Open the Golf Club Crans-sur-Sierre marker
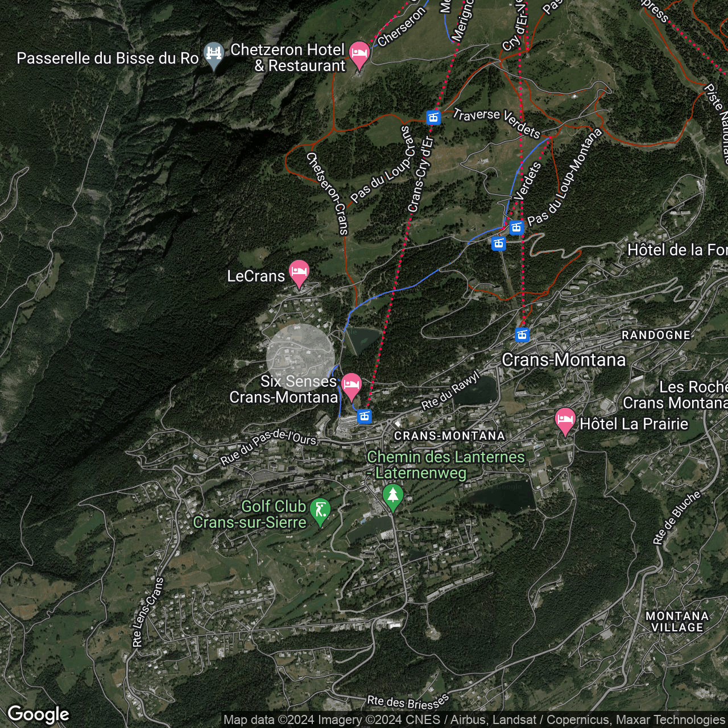Viewport: 728px width, 728px height. pos(321,511)
